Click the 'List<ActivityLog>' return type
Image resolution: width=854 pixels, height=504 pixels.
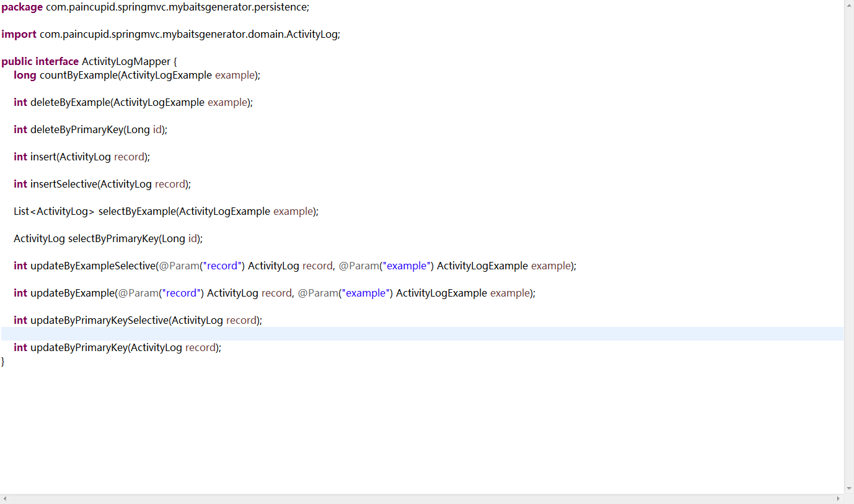tap(54, 212)
